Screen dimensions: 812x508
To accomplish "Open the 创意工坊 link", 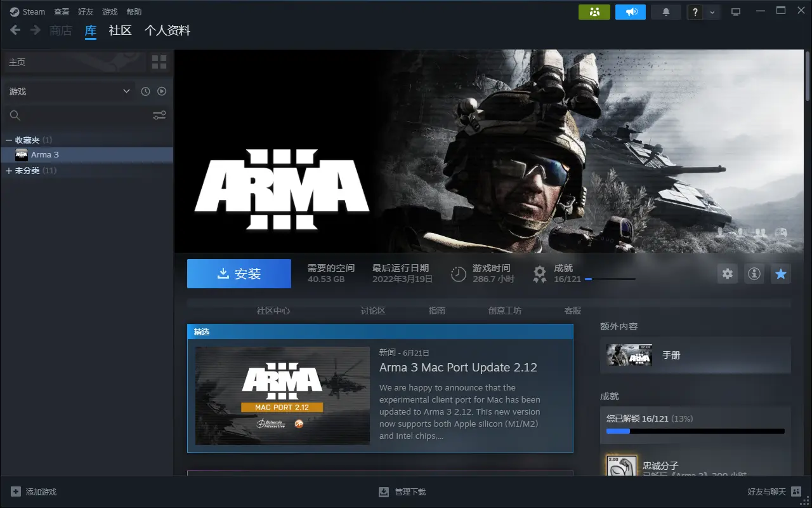I will click(505, 311).
